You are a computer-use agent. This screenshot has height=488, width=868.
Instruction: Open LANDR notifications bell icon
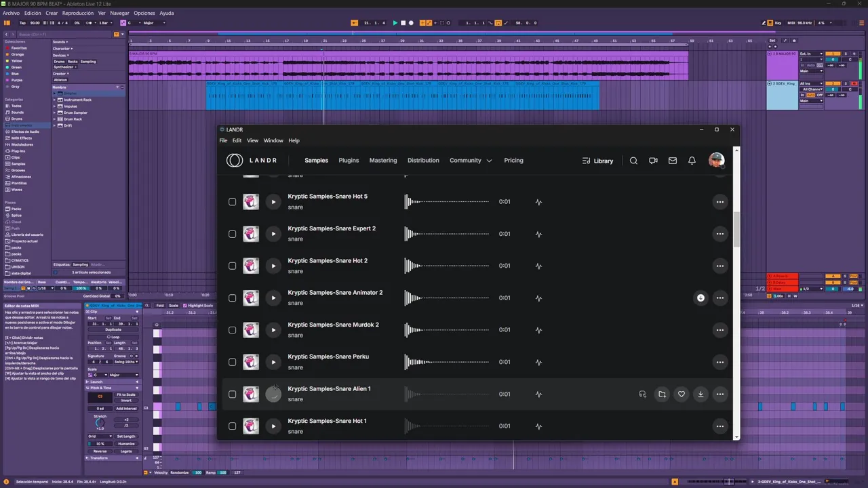[692, 161]
